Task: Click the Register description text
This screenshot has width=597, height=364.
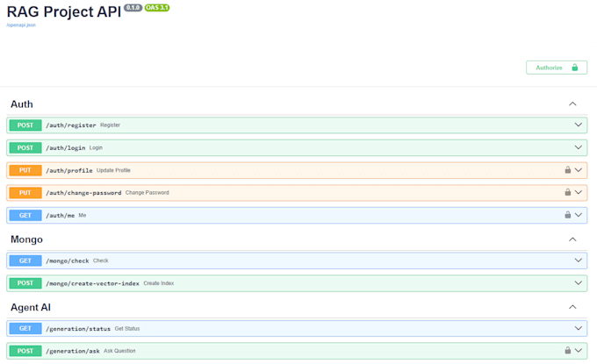Action: (110, 125)
